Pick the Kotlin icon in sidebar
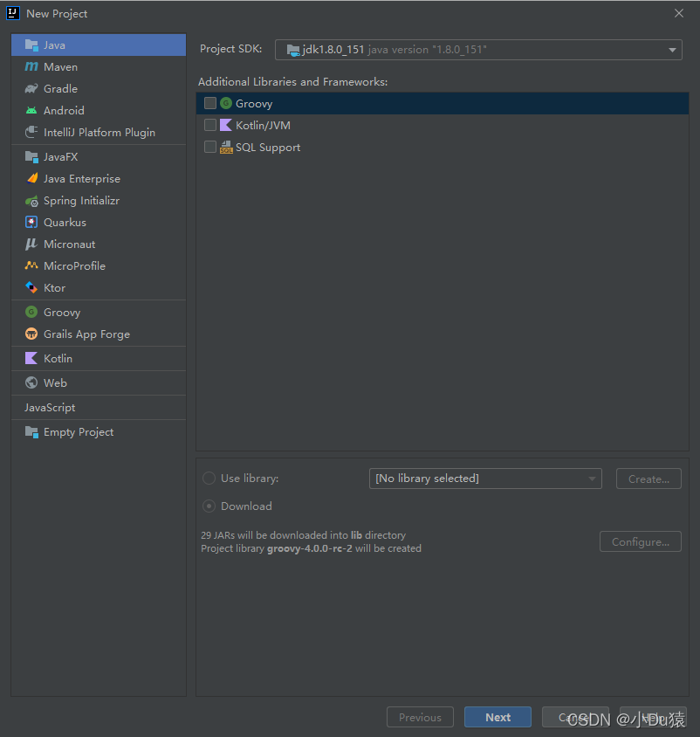Viewport: 700px width, 737px height. coord(31,358)
